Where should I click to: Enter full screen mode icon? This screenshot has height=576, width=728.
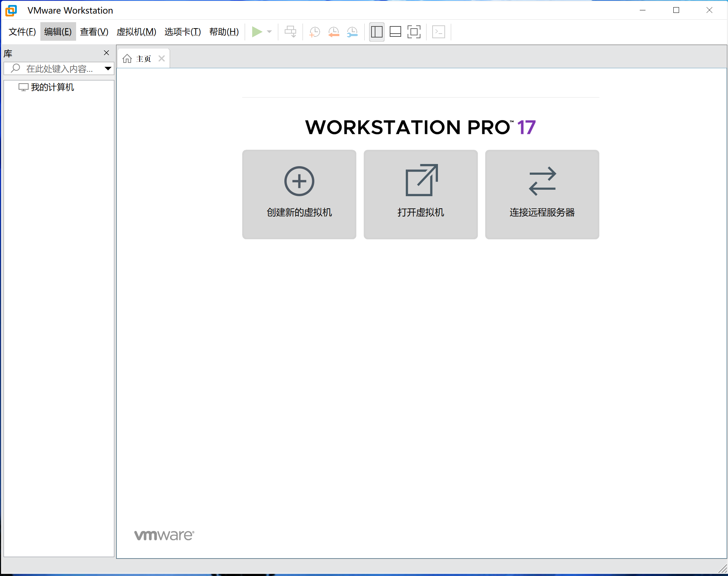coord(414,32)
